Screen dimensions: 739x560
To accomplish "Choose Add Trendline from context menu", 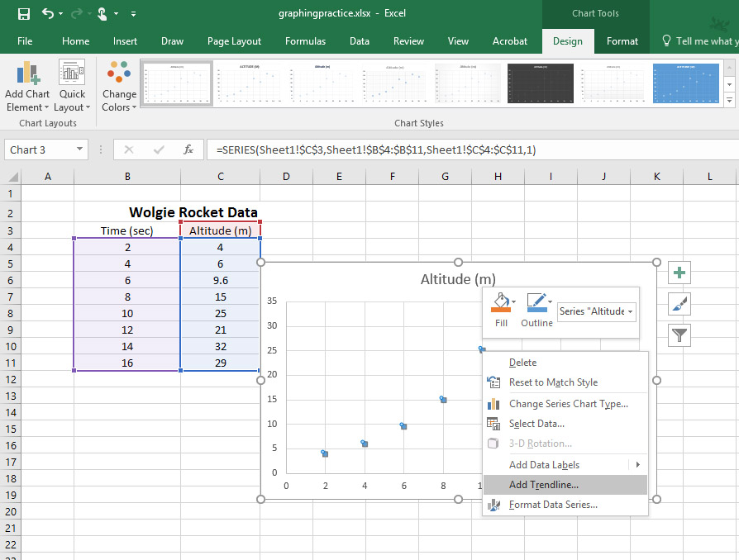I will point(543,485).
